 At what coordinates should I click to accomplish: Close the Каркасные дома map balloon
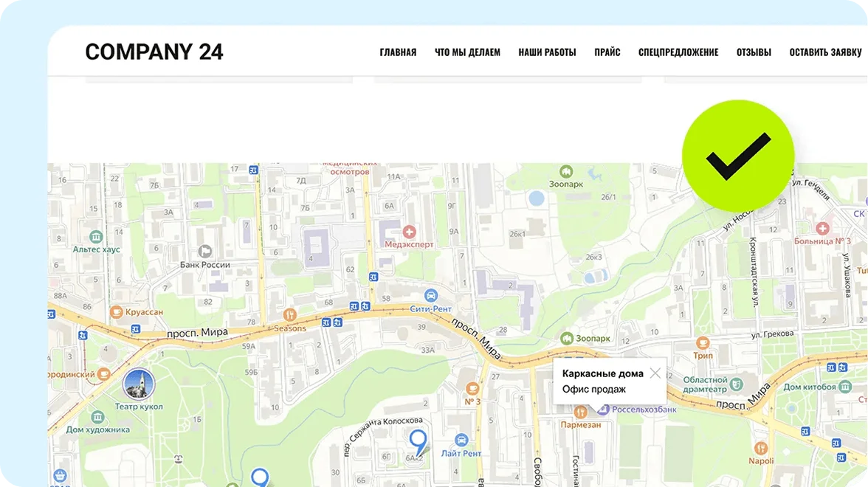point(655,373)
